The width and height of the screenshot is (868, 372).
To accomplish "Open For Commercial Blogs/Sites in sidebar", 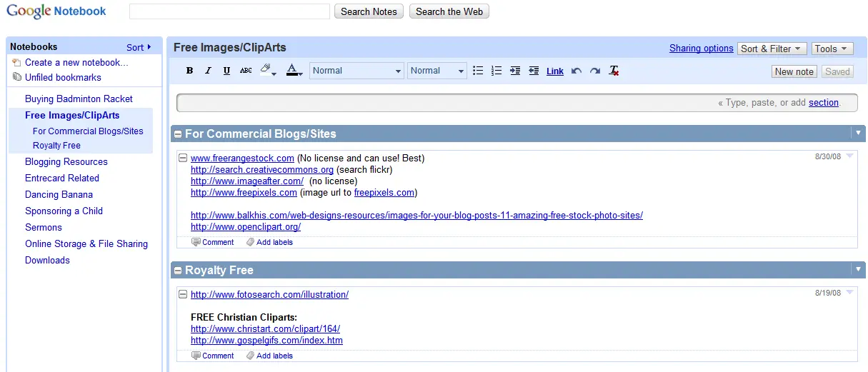I will click(88, 131).
